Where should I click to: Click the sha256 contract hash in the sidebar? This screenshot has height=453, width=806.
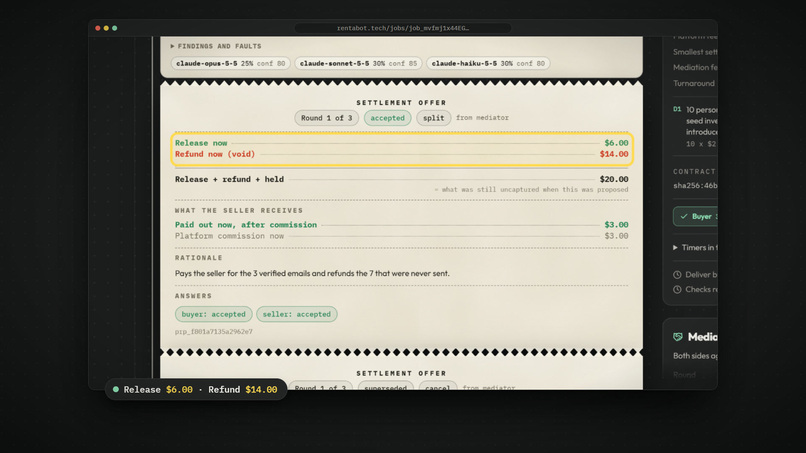click(695, 186)
